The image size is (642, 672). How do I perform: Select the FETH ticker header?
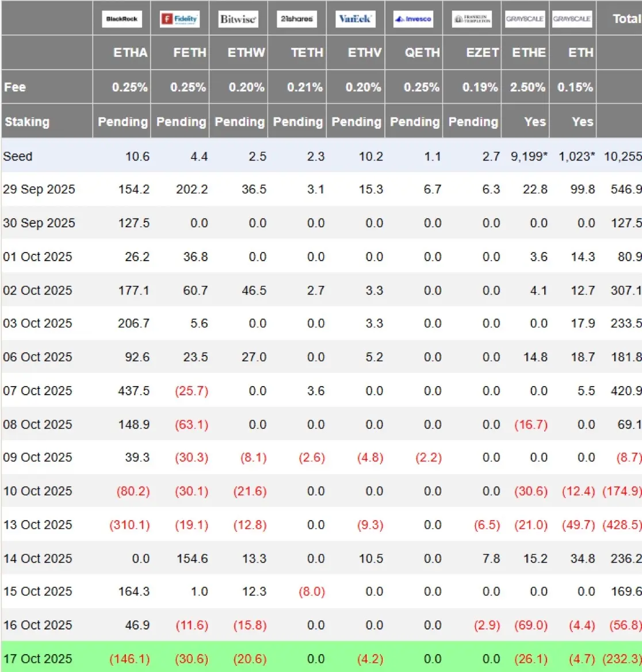pyautogui.click(x=189, y=53)
